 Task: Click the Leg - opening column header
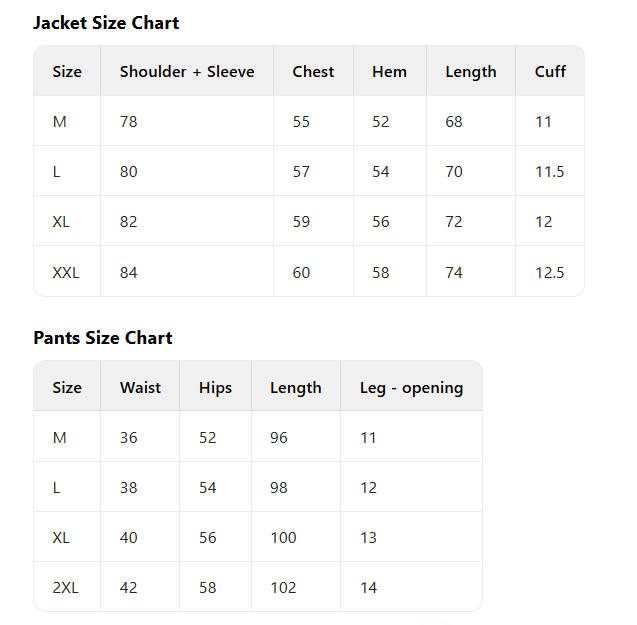411,388
